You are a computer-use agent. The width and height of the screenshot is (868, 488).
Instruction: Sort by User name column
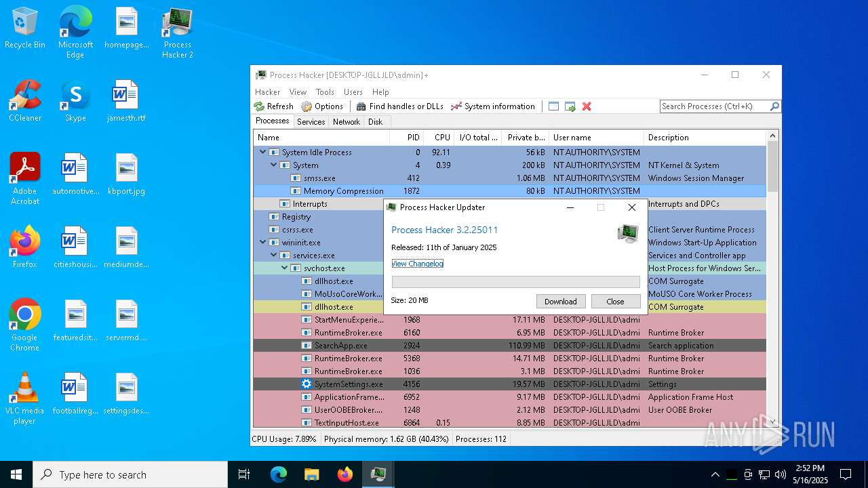(x=596, y=138)
